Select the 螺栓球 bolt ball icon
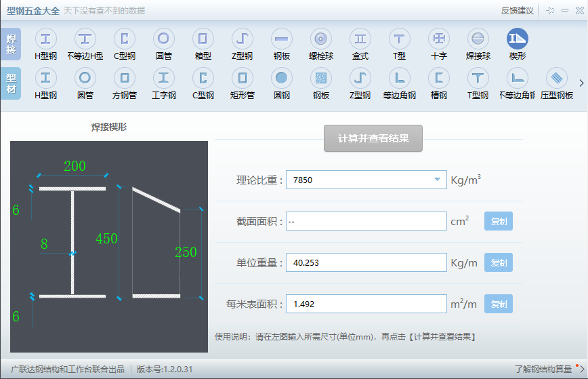The width and height of the screenshot is (588, 379). pyautogui.click(x=321, y=39)
